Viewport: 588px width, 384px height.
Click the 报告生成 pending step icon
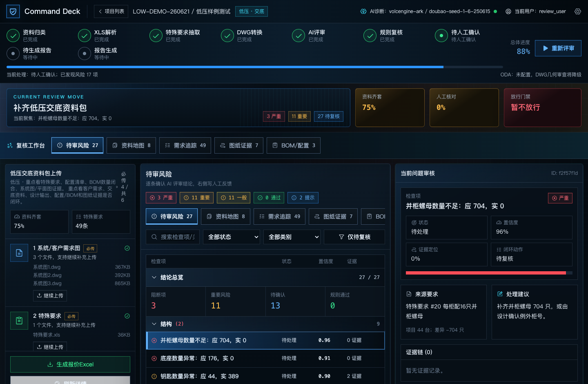[x=85, y=54]
